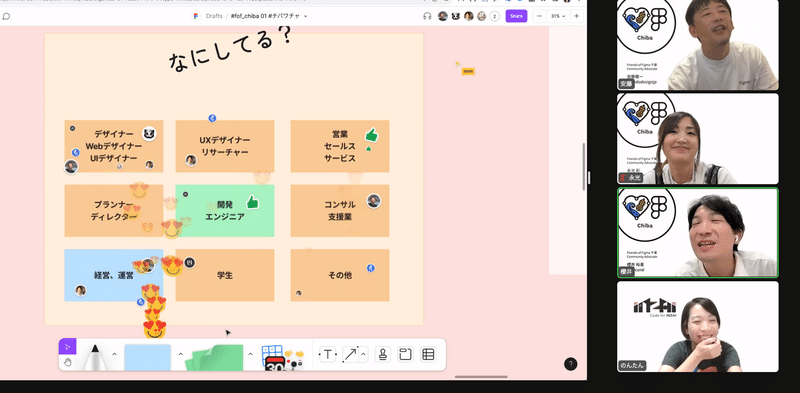Click the avatar on コンサル card
Screen dimensions: 800x393
tap(373, 201)
